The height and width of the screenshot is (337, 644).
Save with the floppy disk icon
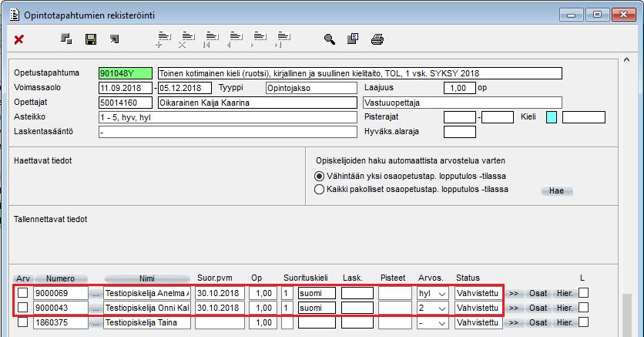coord(91,39)
